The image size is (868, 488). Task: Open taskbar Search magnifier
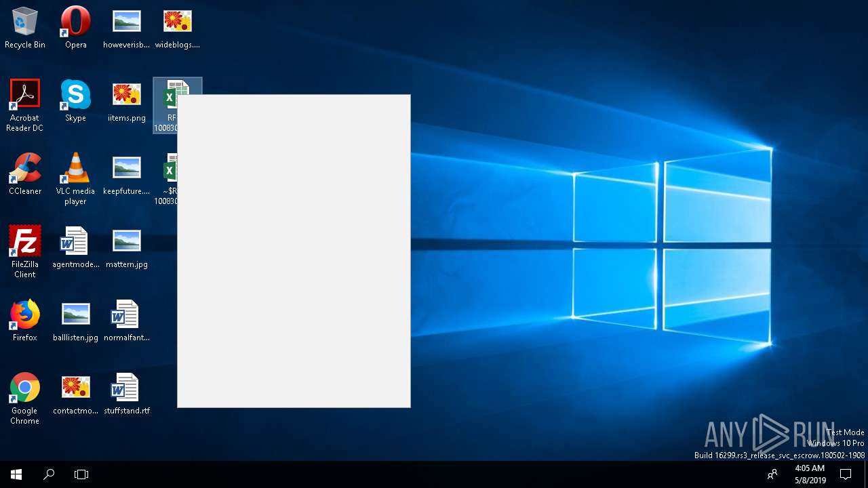point(49,474)
